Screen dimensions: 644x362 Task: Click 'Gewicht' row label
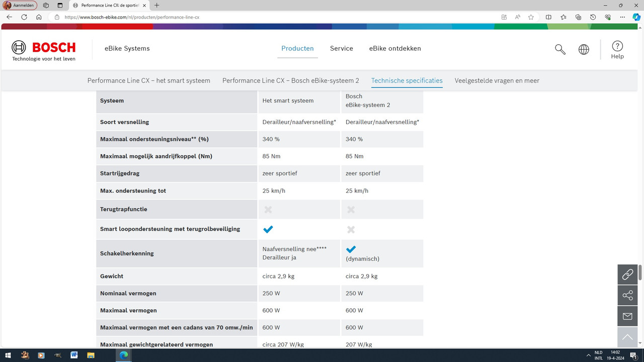(x=112, y=277)
